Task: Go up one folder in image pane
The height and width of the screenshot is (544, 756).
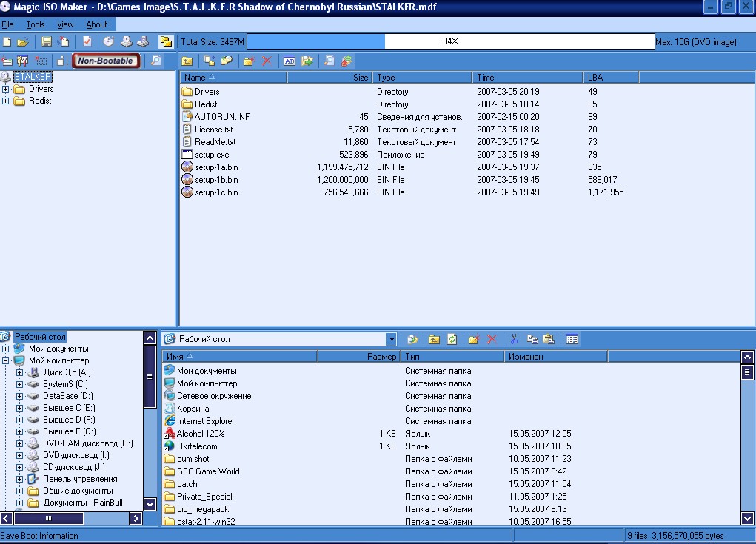Action: coord(187,61)
